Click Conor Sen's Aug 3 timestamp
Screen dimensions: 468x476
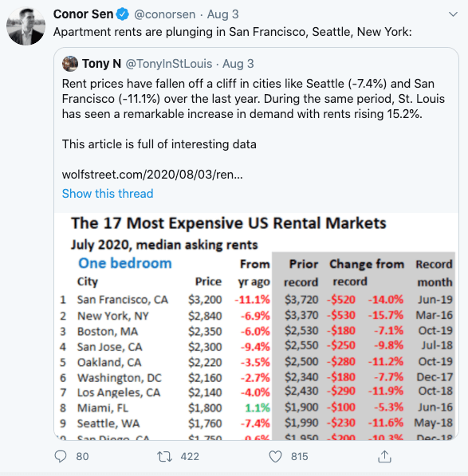pos(222,14)
